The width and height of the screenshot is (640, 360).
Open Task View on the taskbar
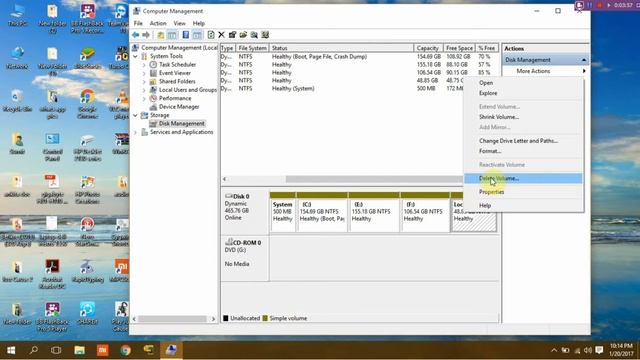pos(56,350)
